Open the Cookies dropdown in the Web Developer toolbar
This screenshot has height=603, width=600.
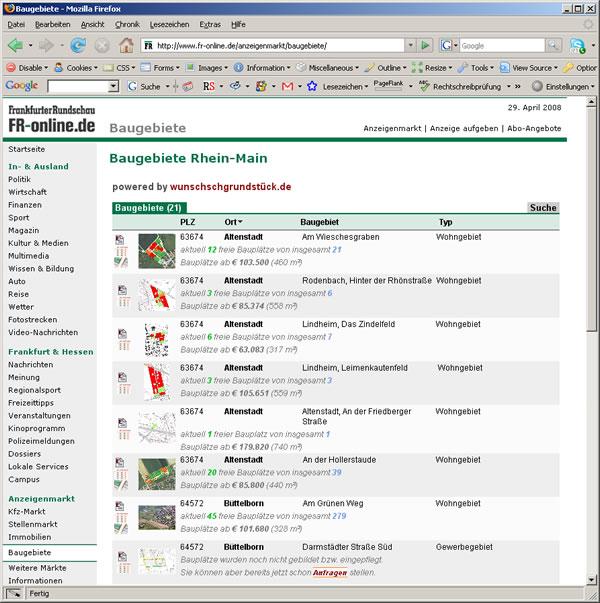(x=76, y=68)
